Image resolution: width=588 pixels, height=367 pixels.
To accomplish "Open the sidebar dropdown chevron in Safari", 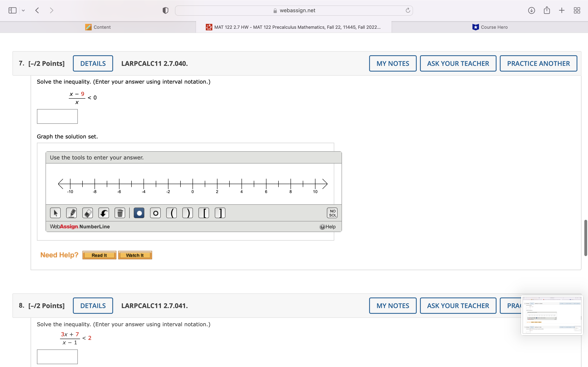I will click(x=23, y=10).
